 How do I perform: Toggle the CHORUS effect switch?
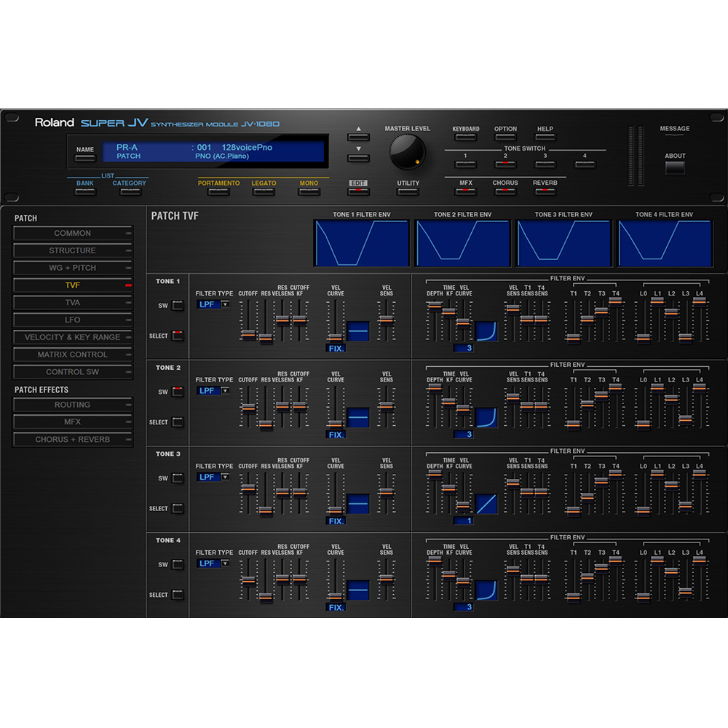click(x=506, y=191)
